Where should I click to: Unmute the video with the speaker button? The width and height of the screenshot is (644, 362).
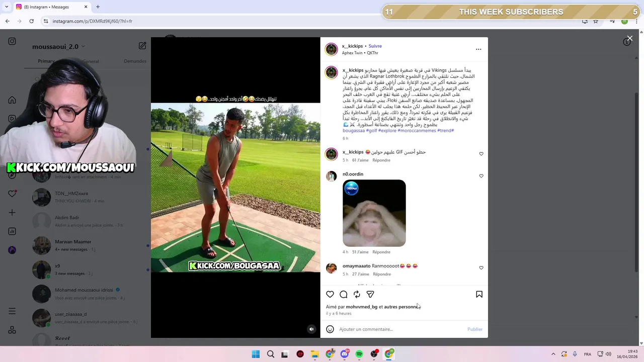(311, 329)
